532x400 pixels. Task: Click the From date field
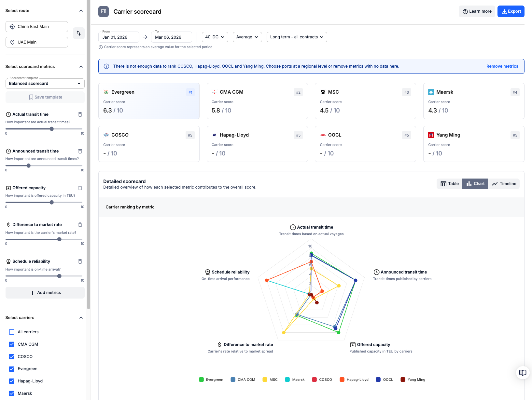[x=119, y=37]
